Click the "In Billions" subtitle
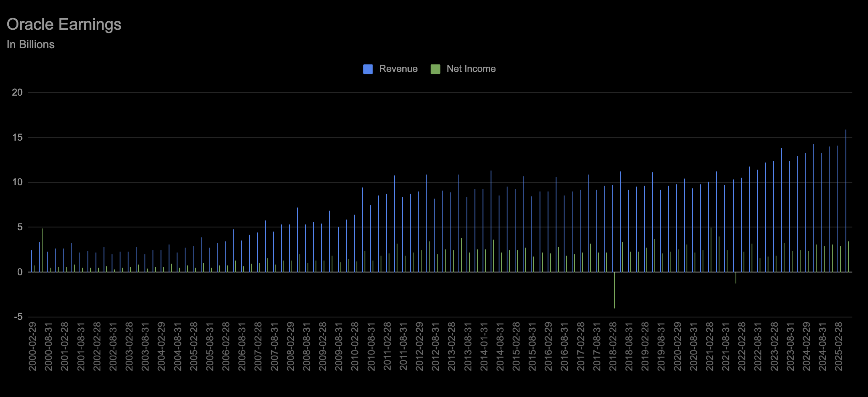This screenshot has width=868, height=397. [x=31, y=44]
